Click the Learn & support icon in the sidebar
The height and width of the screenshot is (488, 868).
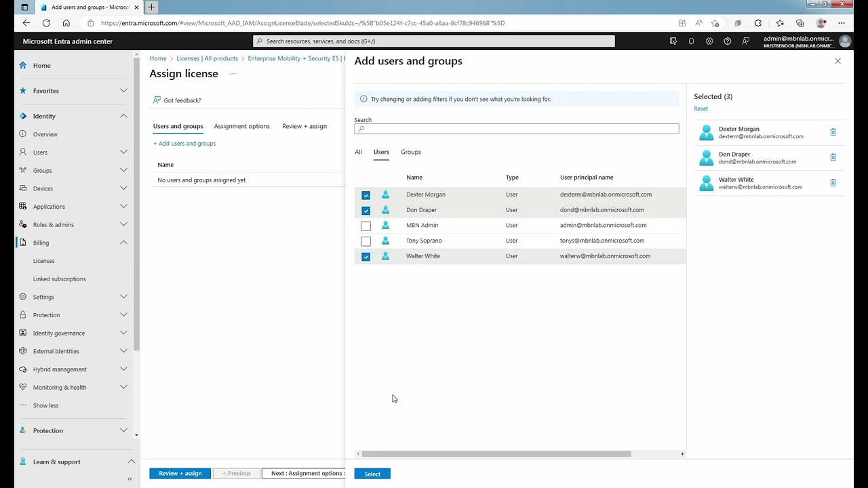tap(23, 462)
